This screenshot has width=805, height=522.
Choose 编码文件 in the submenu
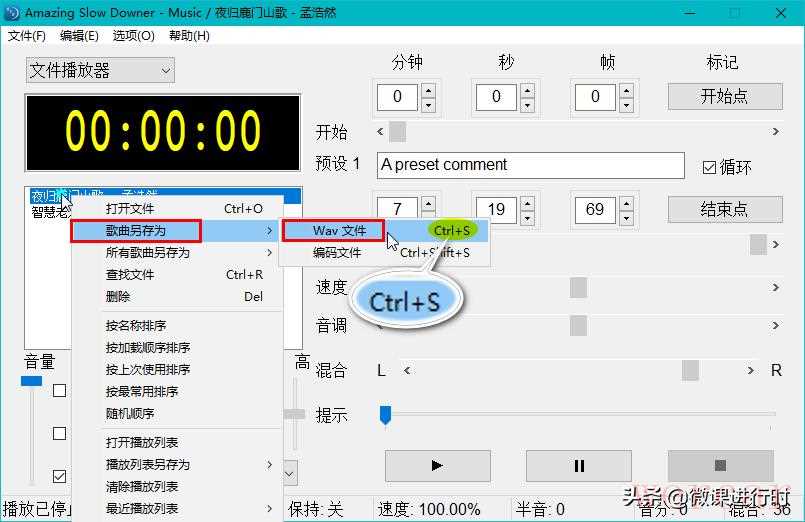[x=337, y=253]
